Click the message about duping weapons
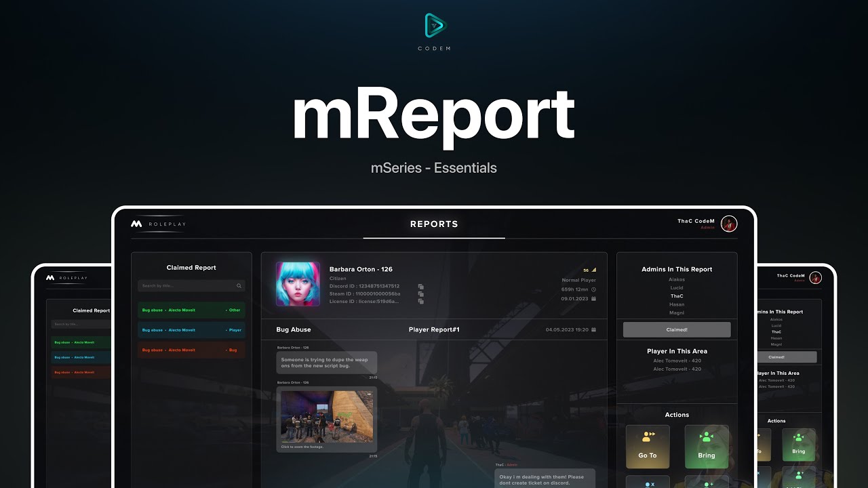Viewport: 868px width, 488px height. tap(327, 363)
